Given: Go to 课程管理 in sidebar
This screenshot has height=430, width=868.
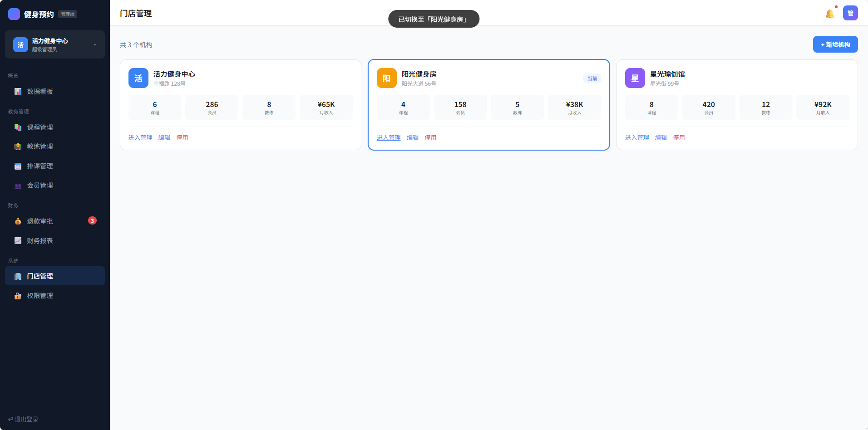Looking at the screenshot, I should [55, 127].
